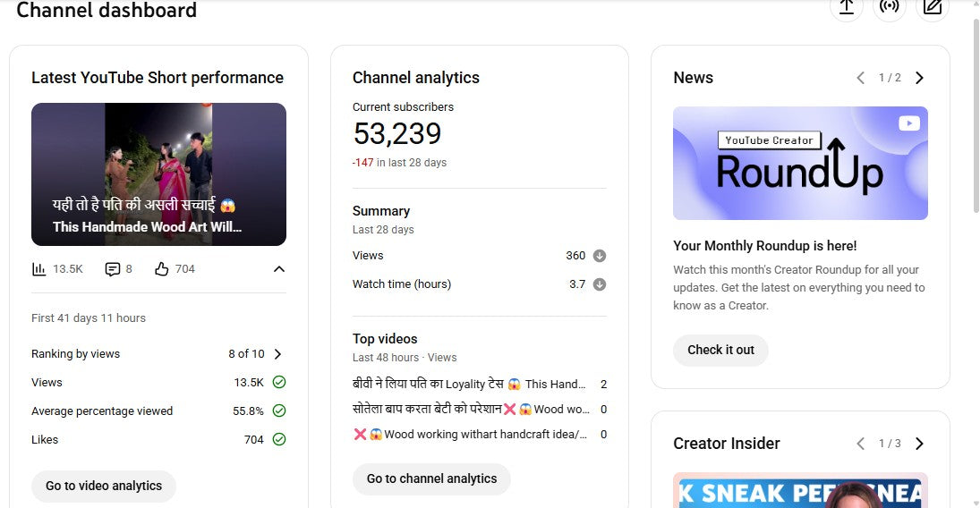Open comments icon under the Short
This screenshot has height=508, width=980.
pyautogui.click(x=113, y=269)
